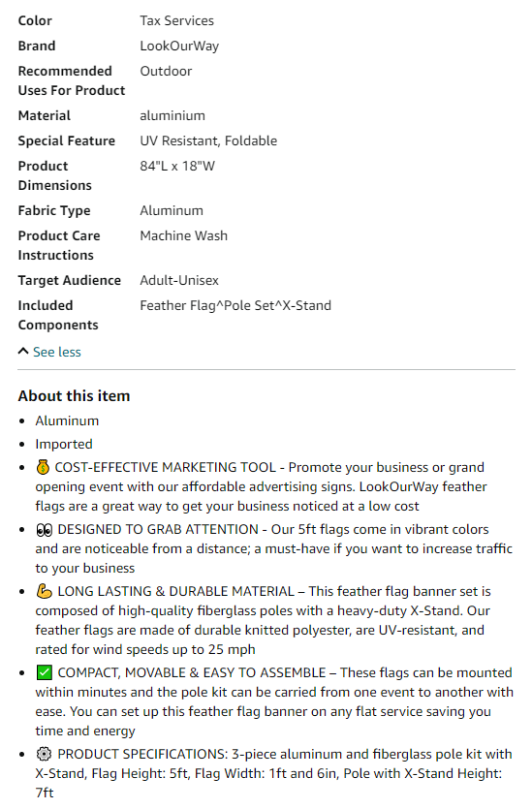This screenshot has height=809, width=532.
Task: Click the Fabric Type value Aluminum
Action: tap(172, 210)
